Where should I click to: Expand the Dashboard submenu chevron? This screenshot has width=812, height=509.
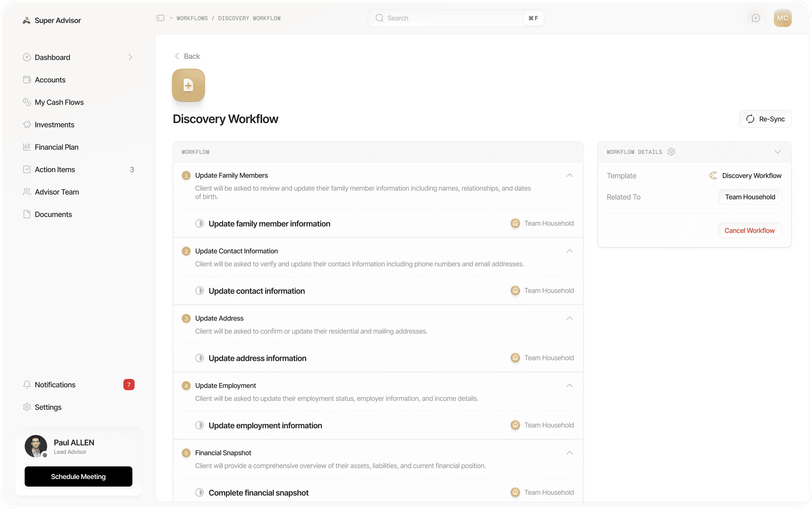pos(130,57)
